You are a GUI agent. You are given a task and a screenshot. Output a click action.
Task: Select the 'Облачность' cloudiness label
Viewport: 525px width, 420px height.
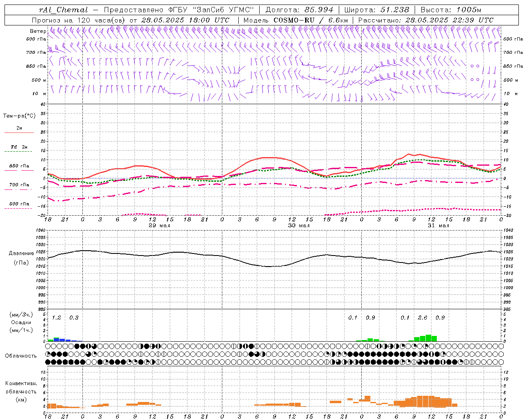click(x=21, y=356)
